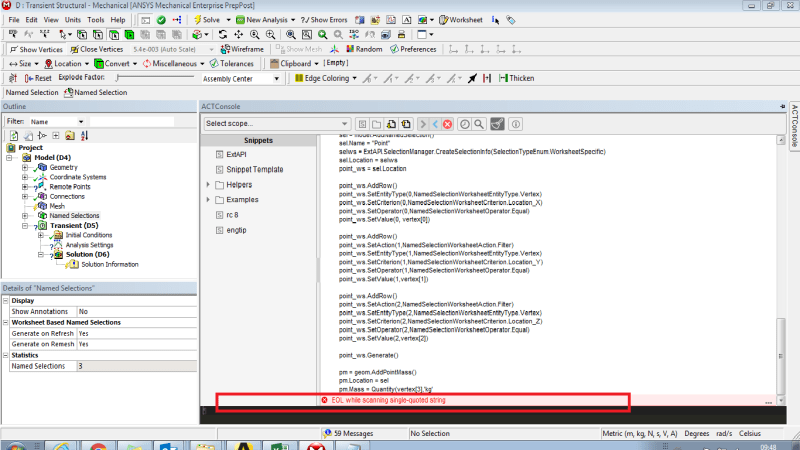This screenshot has width=800, height=450.
Task: Select Analysis Settings in the tree
Action: (x=89, y=245)
